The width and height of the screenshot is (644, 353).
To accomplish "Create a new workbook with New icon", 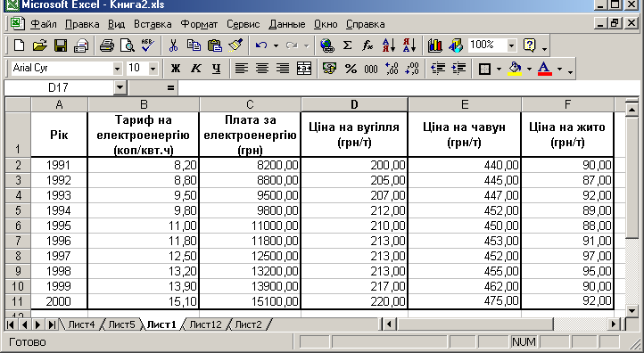I will (19, 45).
